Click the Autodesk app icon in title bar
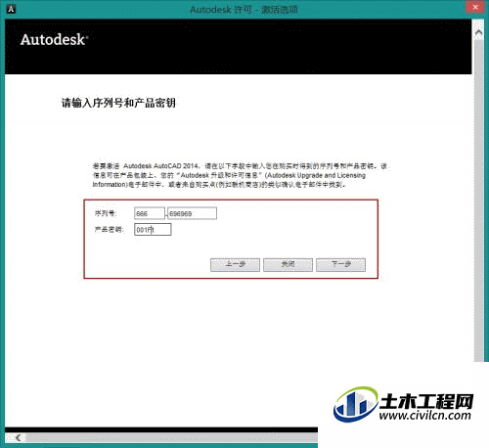The width and height of the screenshot is (489, 448). pos(11,9)
